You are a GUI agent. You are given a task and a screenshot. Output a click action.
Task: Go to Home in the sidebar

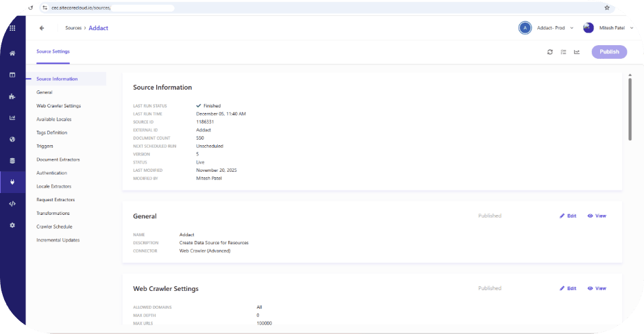click(12, 53)
